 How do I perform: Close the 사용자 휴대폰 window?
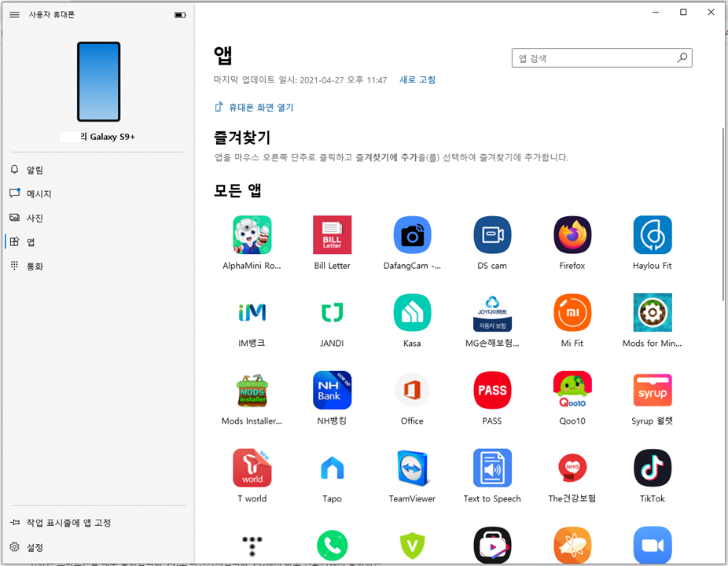(711, 12)
